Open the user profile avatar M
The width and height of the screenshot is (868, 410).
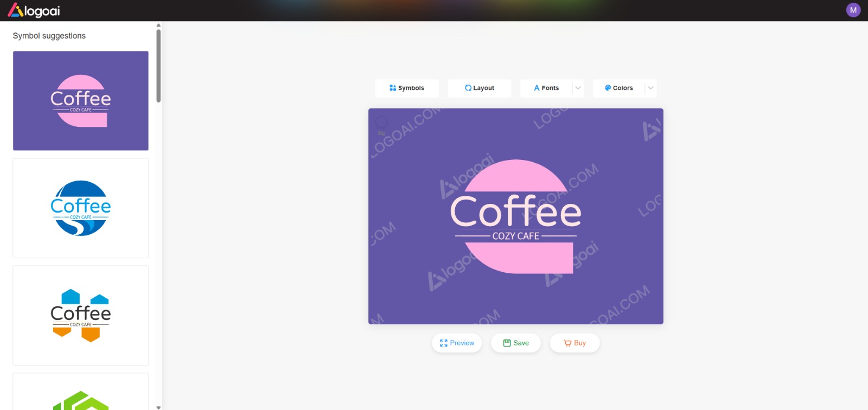[853, 10]
